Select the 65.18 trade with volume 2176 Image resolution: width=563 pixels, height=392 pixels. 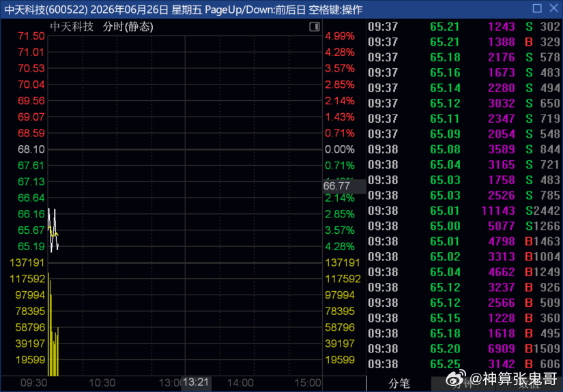pos(464,57)
